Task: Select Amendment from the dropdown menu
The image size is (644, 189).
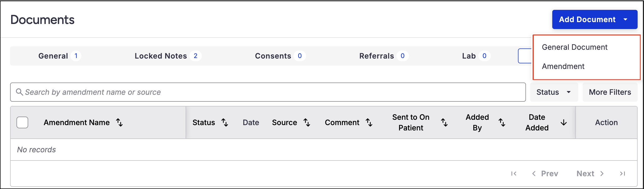Action: click(x=563, y=66)
